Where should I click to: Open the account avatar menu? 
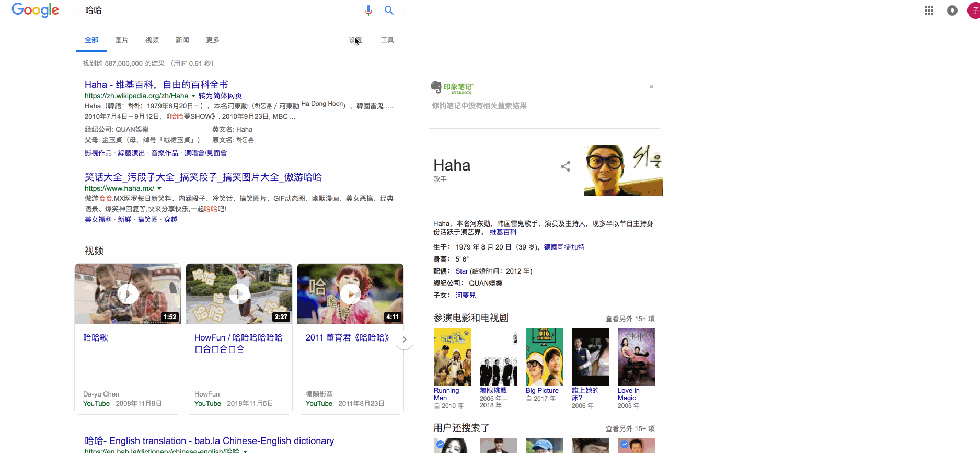(975, 10)
